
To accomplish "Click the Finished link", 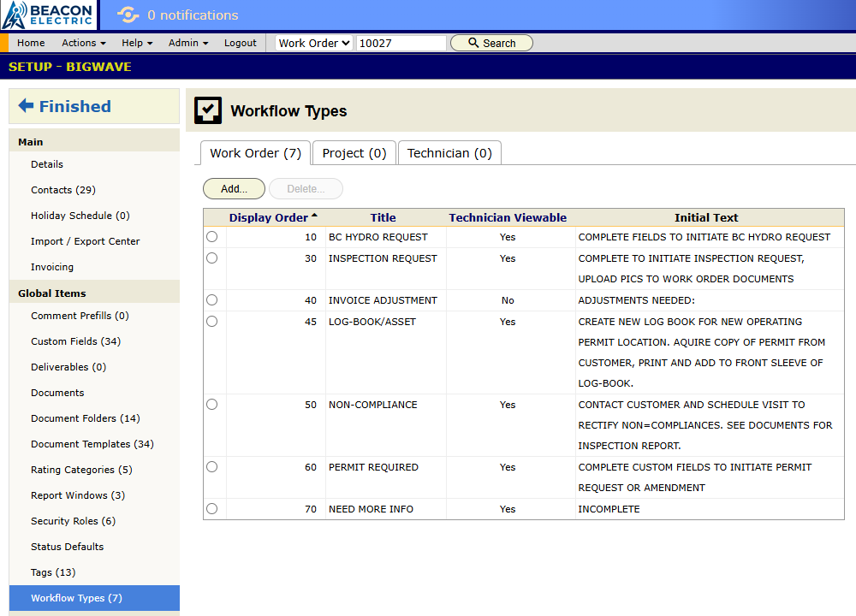I will click(74, 106).
